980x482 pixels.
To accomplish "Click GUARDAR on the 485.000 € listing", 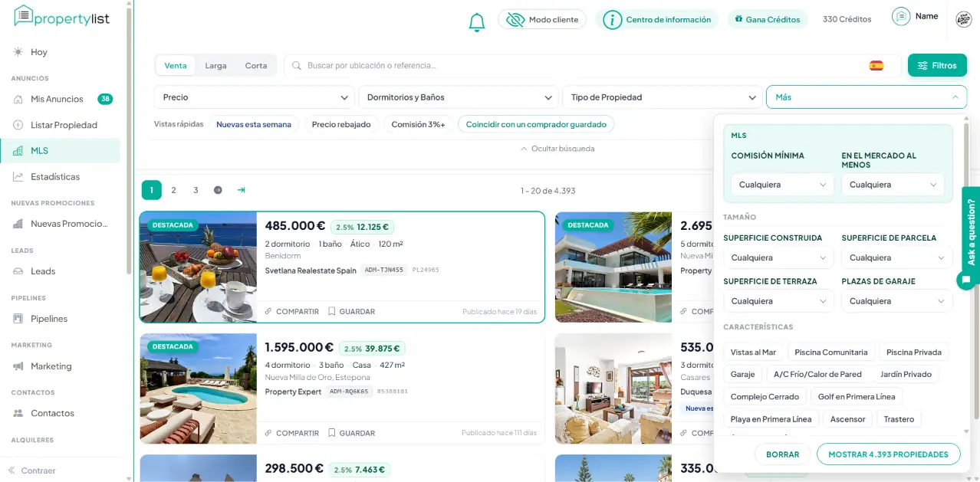I will click(x=352, y=312).
